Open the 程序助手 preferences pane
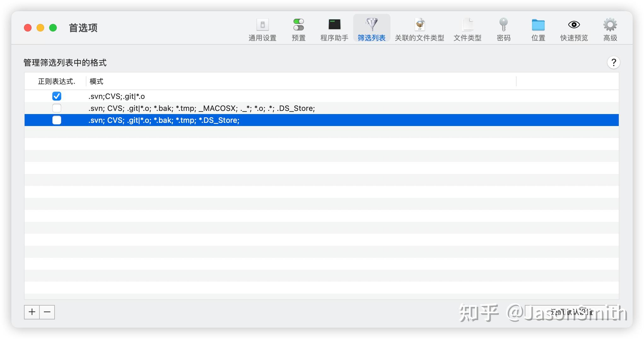Screen dimensions: 644x339 [334, 29]
